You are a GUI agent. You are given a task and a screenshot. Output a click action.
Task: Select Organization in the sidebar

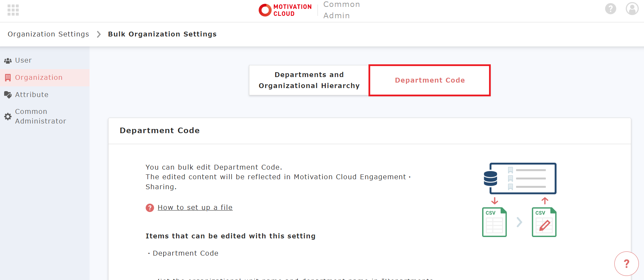click(x=39, y=78)
